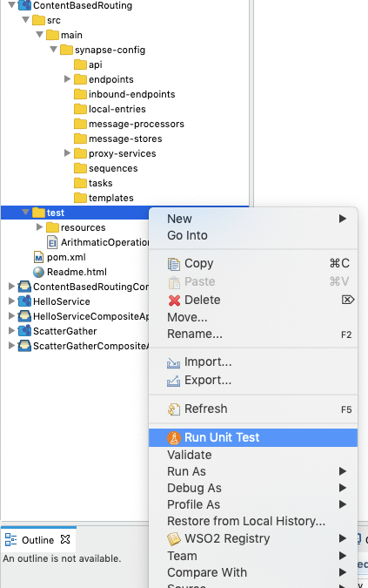The width and height of the screenshot is (368, 588).
Task: Select the Readme.html file
Action: tap(77, 272)
